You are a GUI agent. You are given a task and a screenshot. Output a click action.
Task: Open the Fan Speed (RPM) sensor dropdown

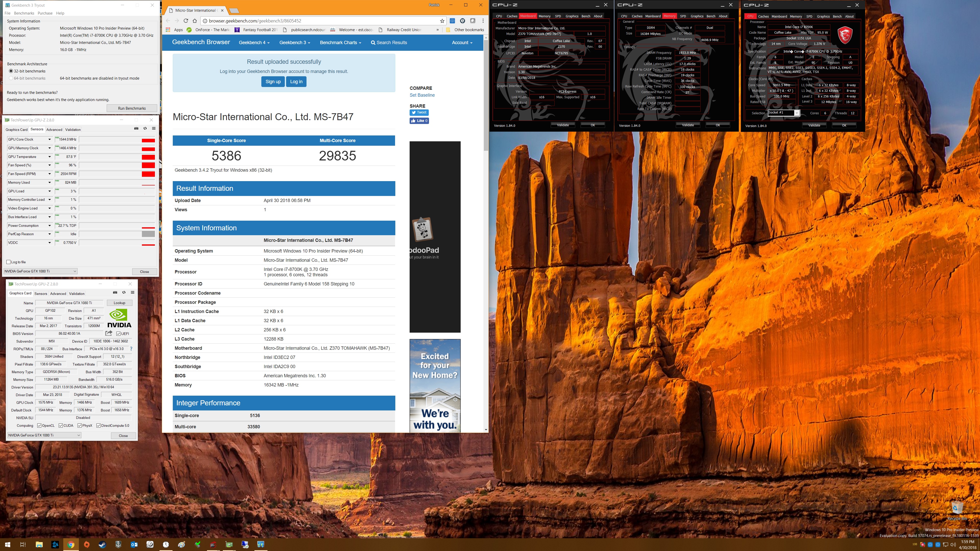(x=50, y=174)
